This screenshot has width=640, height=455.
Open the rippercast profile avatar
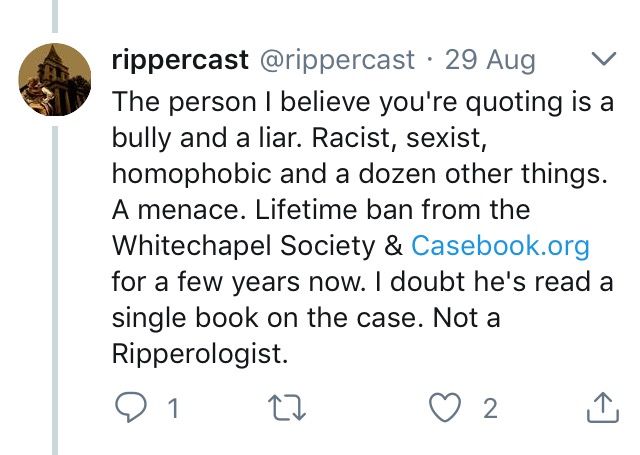point(56,79)
